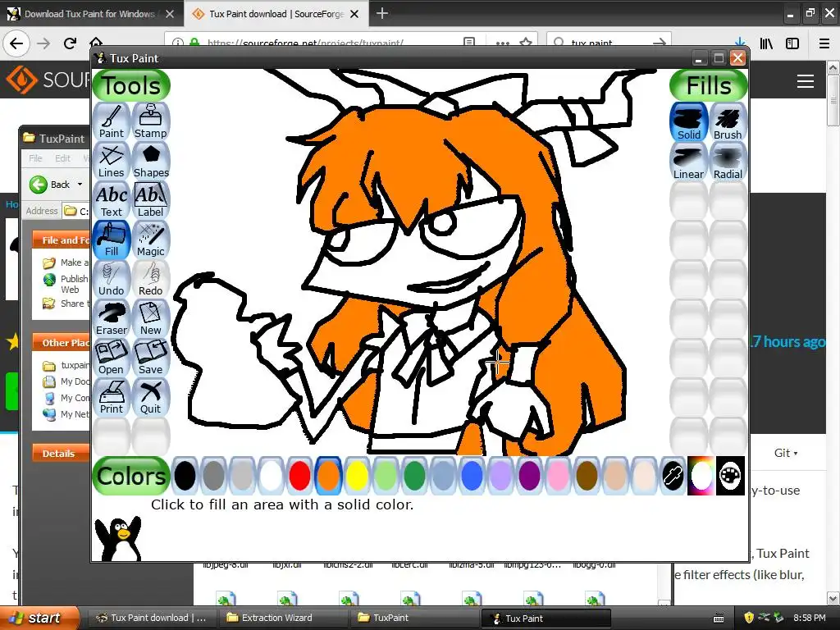This screenshot has height=630, width=840.
Task: Open Edit menu in TuxPaint explorer
Action: click(62, 158)
